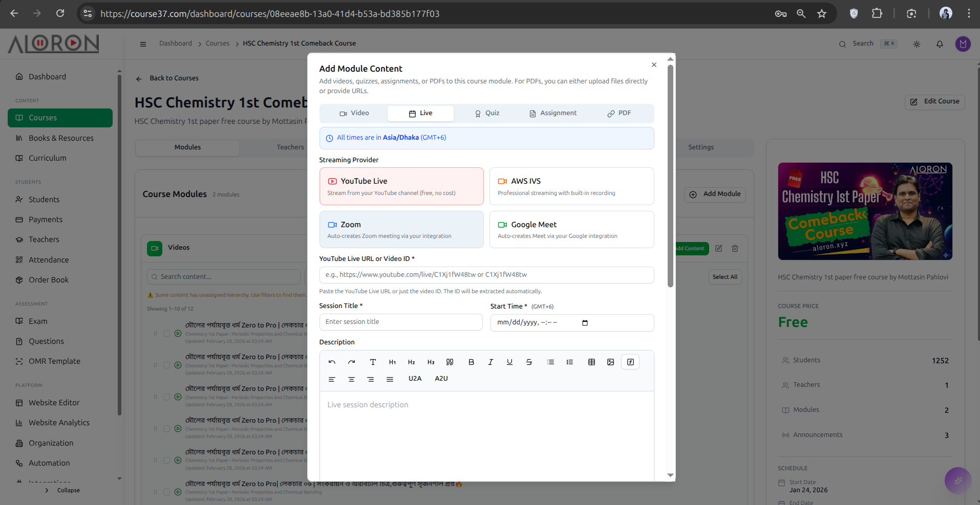Image resolution: width=980 pixels, height=505 pixels.
Task: Select YouTube Live as streaming provider
Action: [x=401, y=186]
